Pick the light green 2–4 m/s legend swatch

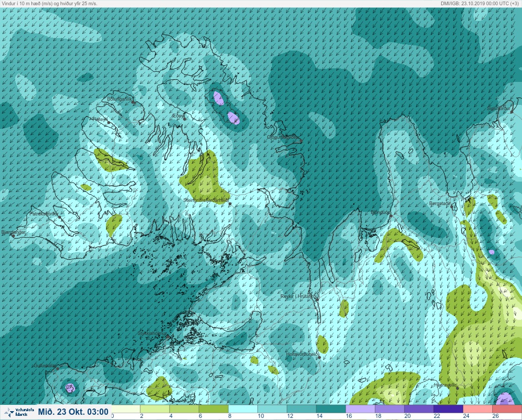155,409
